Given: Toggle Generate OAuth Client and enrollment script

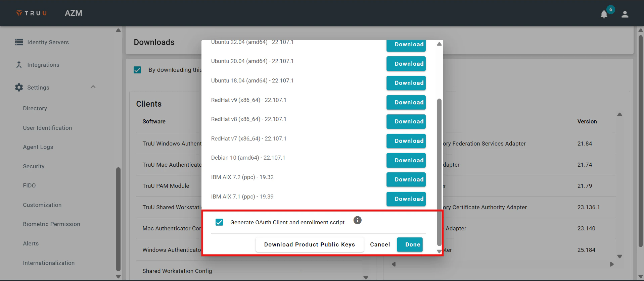Looking at the screenshot, I should tap(219, 222).
